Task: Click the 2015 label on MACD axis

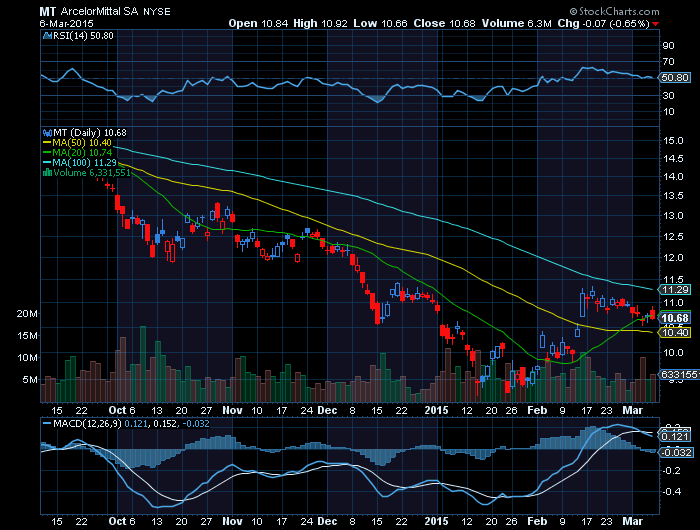Action: coord(436,521)
